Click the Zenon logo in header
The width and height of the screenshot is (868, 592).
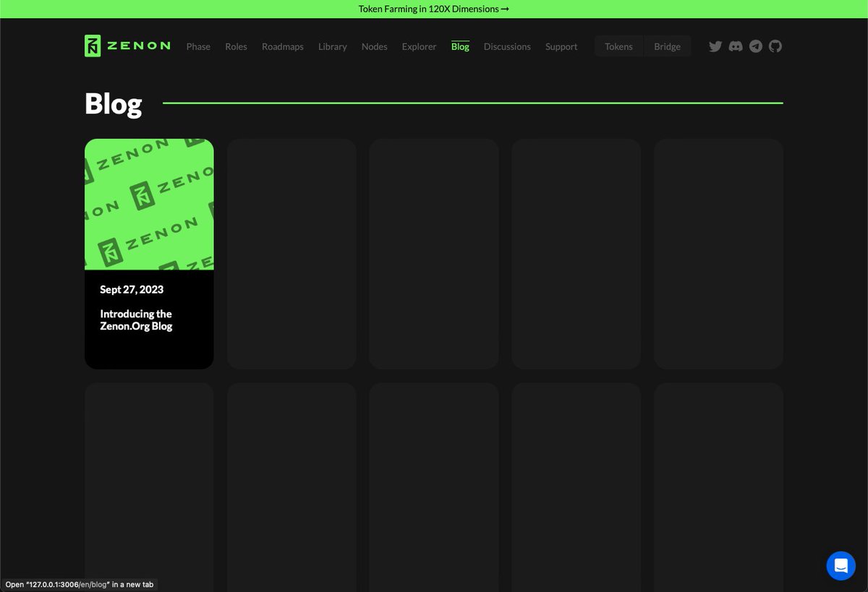[127, 46]
